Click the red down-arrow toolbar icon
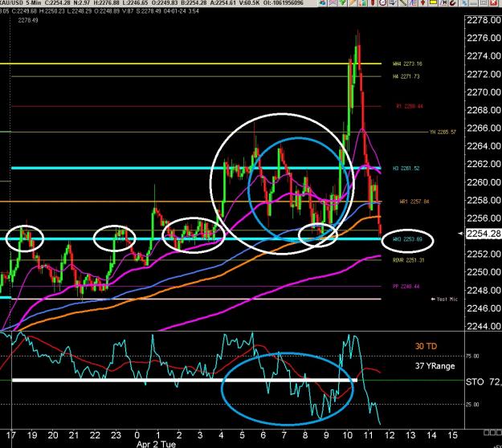Screen dimensions: 502x448 click(x=422, y=3)
